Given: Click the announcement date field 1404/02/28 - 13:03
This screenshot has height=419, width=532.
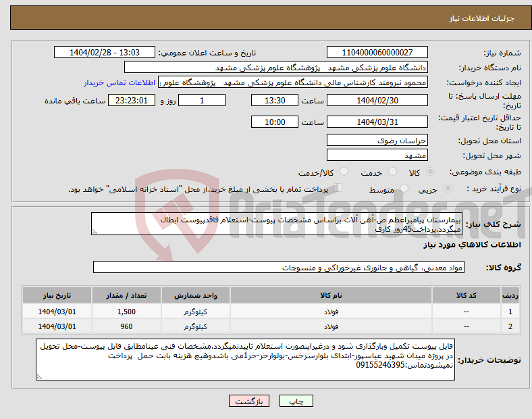Looking at the screenshot, I should pos(105,52).
